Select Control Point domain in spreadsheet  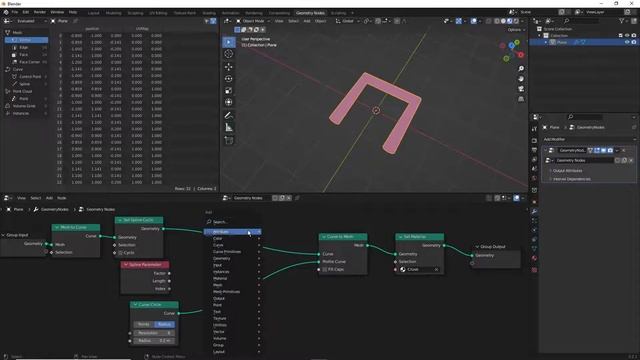click(27, 77)
